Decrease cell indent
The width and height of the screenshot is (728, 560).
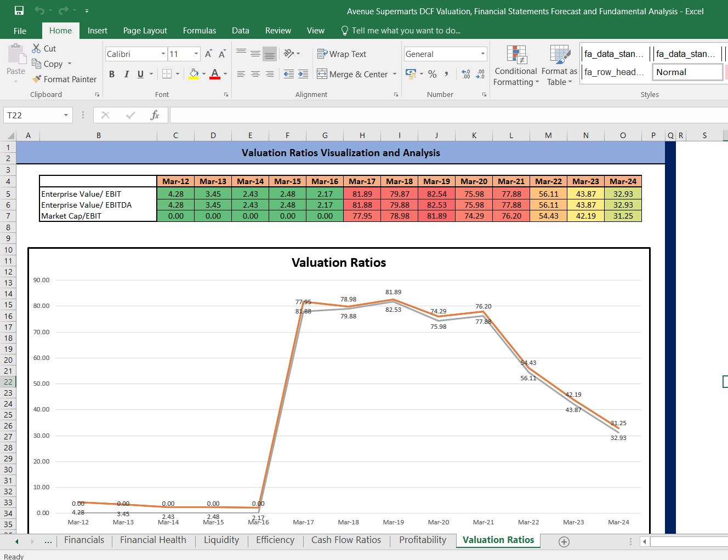(x=289, y=74)
